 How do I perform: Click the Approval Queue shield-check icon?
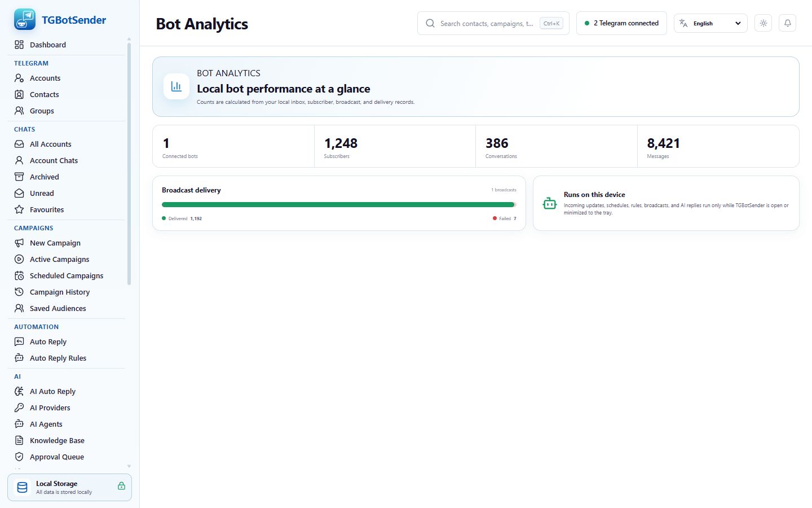pos(19,457)
